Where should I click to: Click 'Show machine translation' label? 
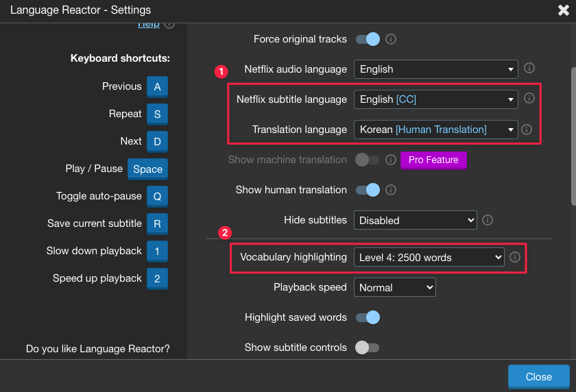287,160
